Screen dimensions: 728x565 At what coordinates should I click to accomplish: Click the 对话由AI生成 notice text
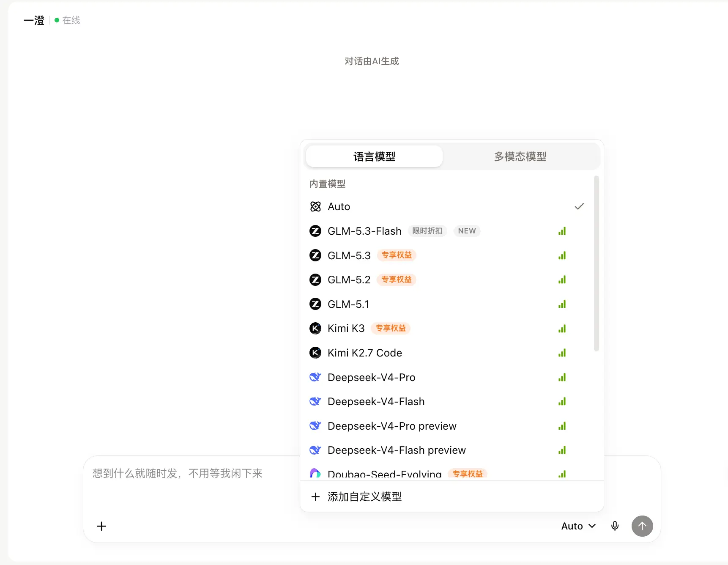click(372, 61)
